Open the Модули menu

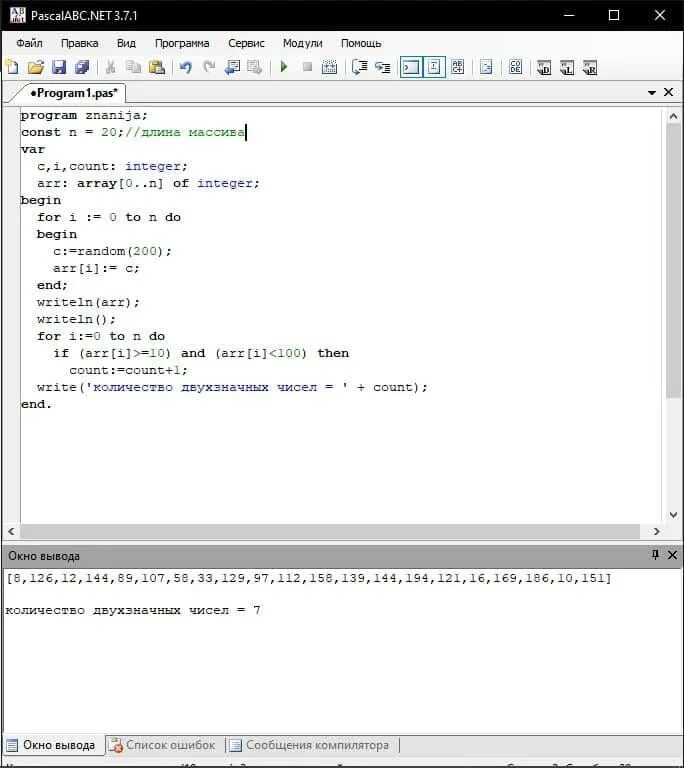tap(302, 43)
